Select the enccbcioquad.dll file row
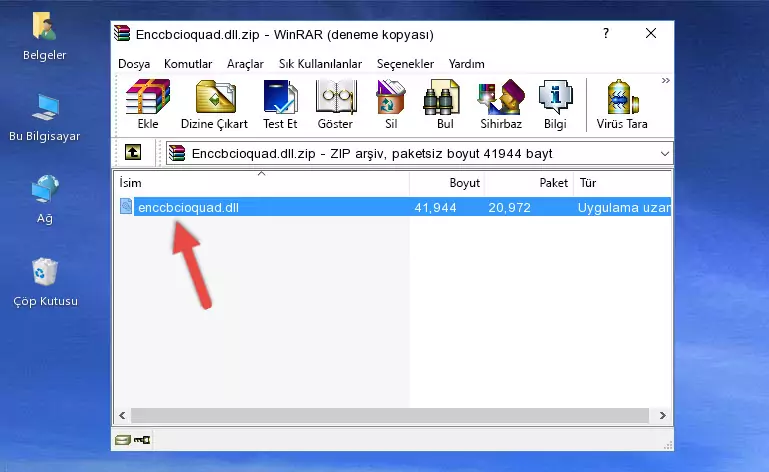 coord(395,207)
